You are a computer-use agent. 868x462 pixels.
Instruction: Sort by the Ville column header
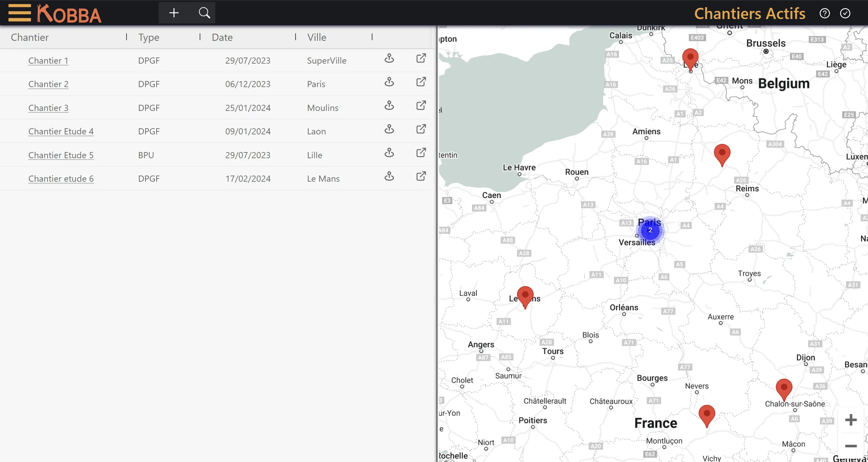pyautogui.click(x=317, y=37)
